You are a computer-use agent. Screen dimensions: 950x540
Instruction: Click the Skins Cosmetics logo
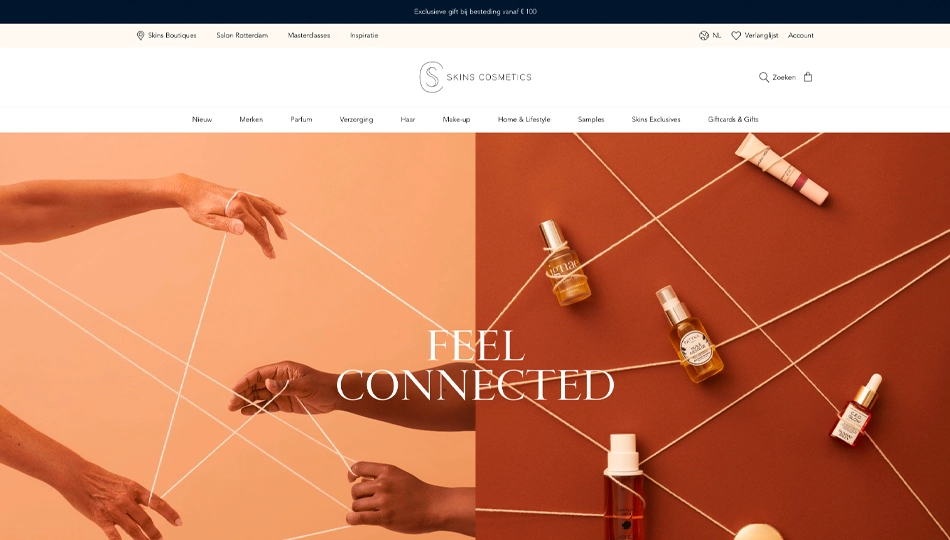(476, 77)
